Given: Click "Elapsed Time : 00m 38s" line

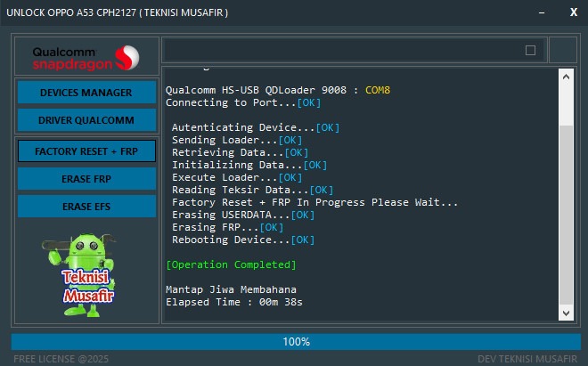Looking at the screenshot, I should coord(234,302).
